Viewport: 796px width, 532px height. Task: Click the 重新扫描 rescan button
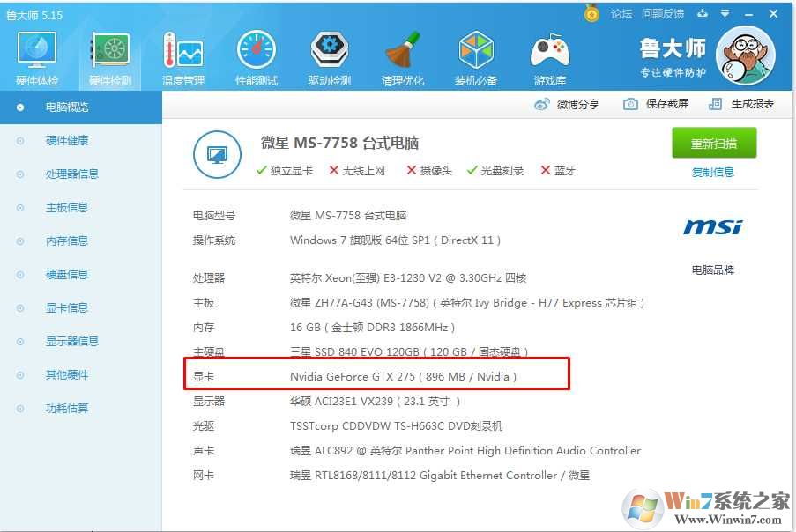714,143
